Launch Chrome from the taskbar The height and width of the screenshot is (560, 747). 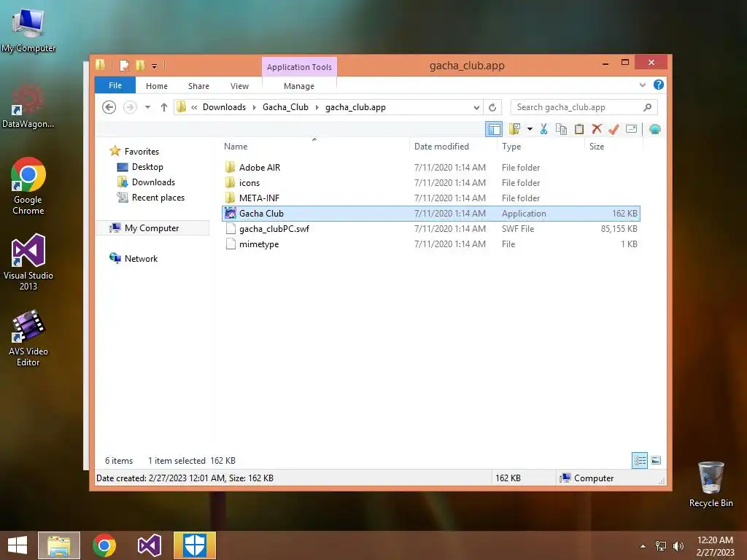(104, 545)
